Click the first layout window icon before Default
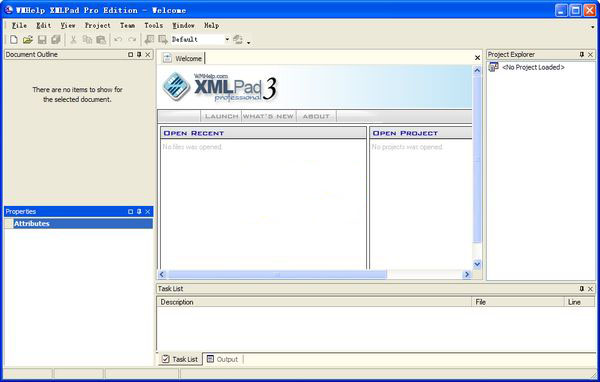600x382 pixels. pyautogui.click(x=149, y=39)
